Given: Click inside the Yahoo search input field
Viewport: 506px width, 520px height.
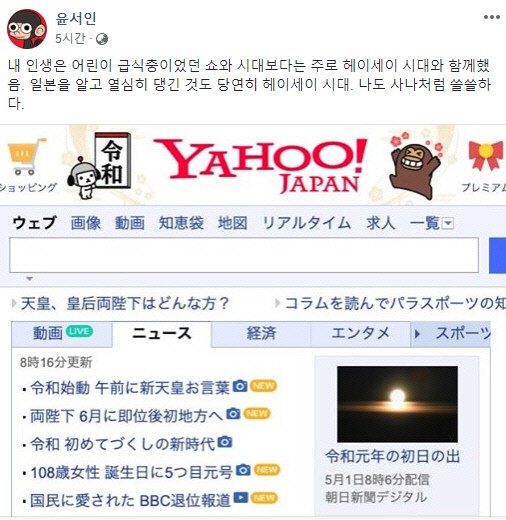Looking at the screenshot, I should [244, 255].
